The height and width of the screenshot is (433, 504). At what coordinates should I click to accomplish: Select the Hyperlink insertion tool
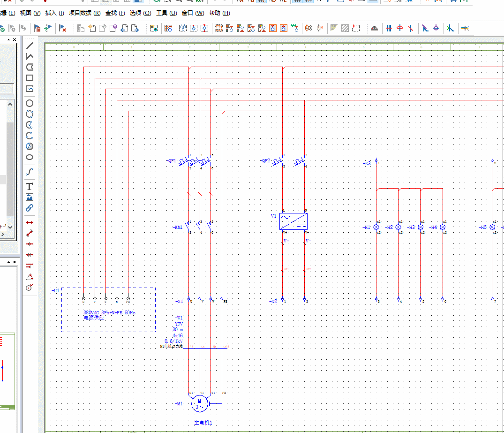coord(30,208)
